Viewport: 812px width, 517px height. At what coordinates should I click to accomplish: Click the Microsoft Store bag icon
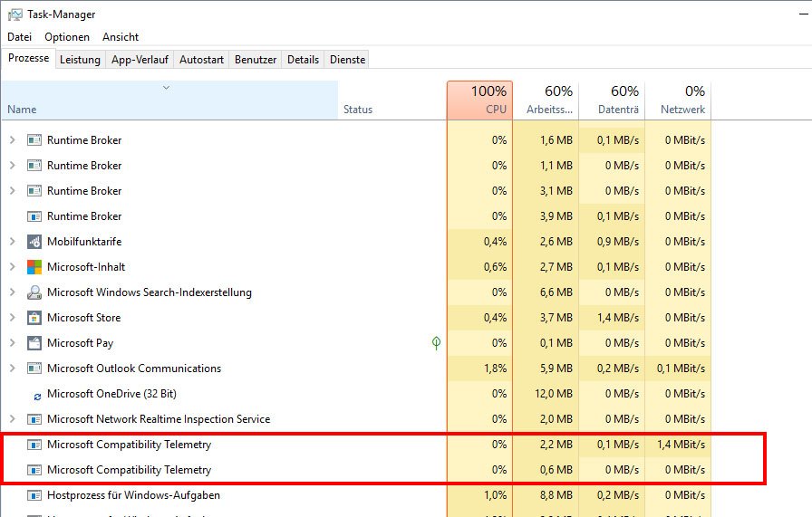click(x=34, y=318)
